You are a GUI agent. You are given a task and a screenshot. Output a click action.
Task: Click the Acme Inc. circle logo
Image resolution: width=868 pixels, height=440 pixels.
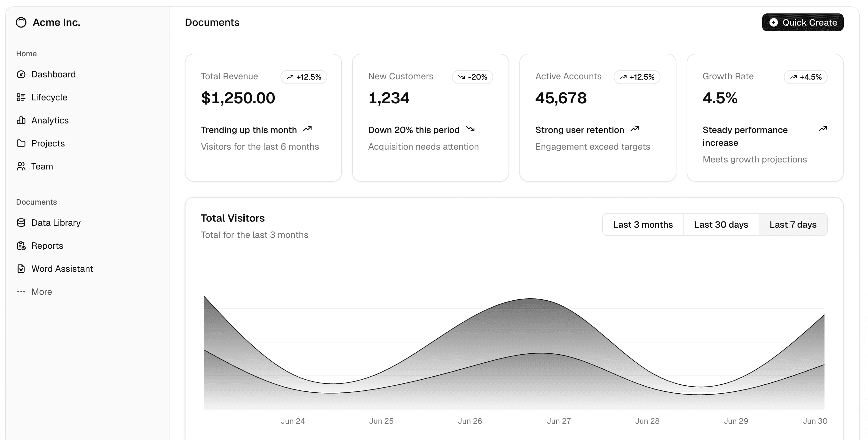(x=21, y=22)
